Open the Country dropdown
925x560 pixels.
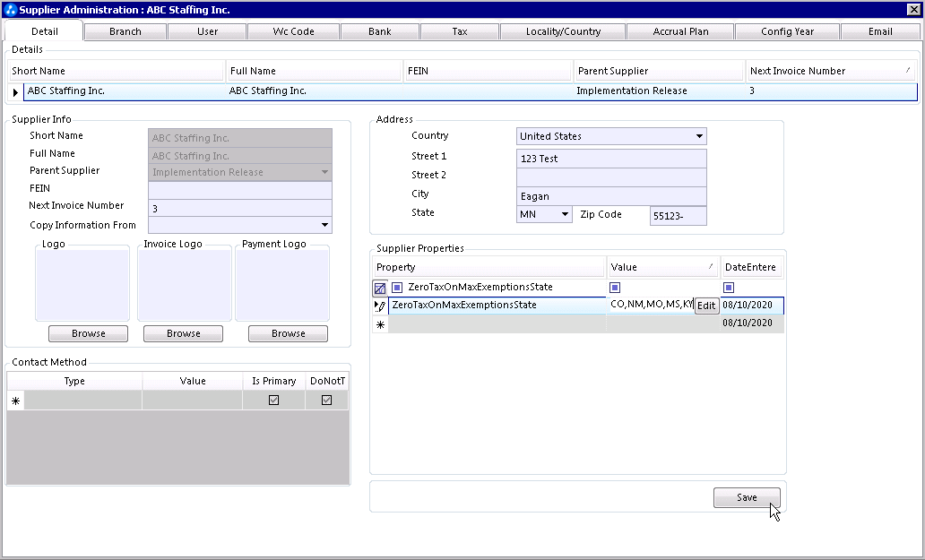699,137
